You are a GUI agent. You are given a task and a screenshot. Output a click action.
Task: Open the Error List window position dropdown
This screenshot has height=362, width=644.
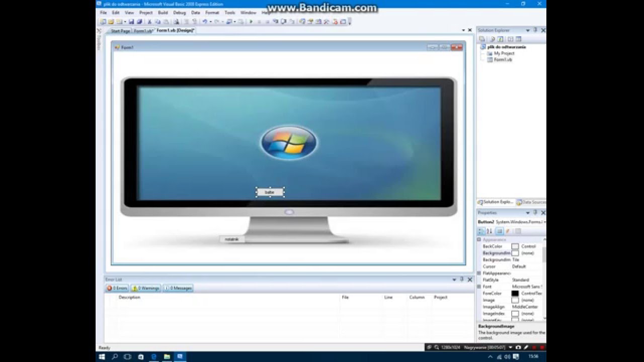(454, 280)
